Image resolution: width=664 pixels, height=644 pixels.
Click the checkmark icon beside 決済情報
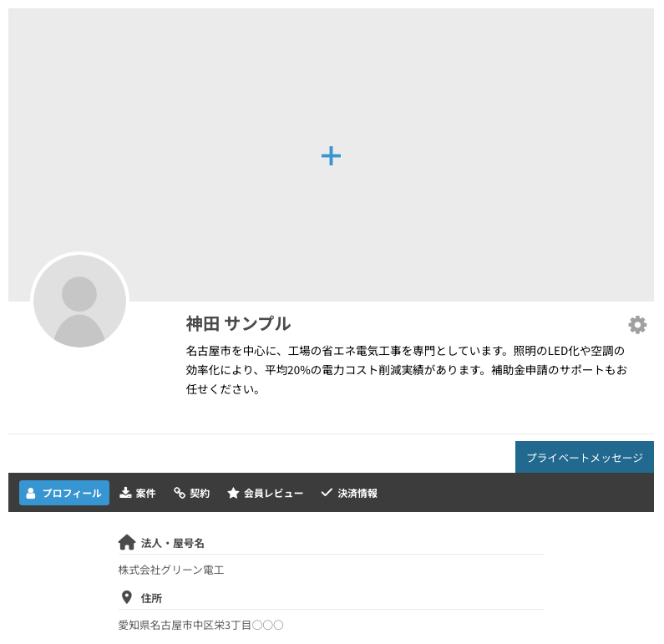pyautogui.click(x=327, y=494)
